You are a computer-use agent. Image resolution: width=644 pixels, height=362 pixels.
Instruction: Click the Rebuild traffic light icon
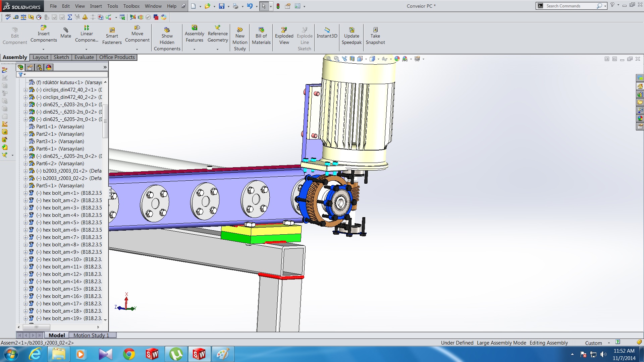(x=278, y=6)
